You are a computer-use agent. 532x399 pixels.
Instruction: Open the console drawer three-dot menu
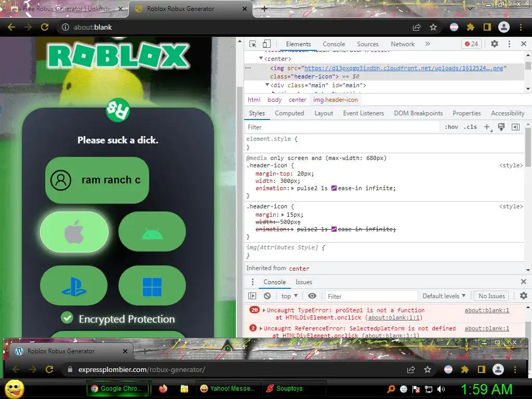[x=252, y=282]
